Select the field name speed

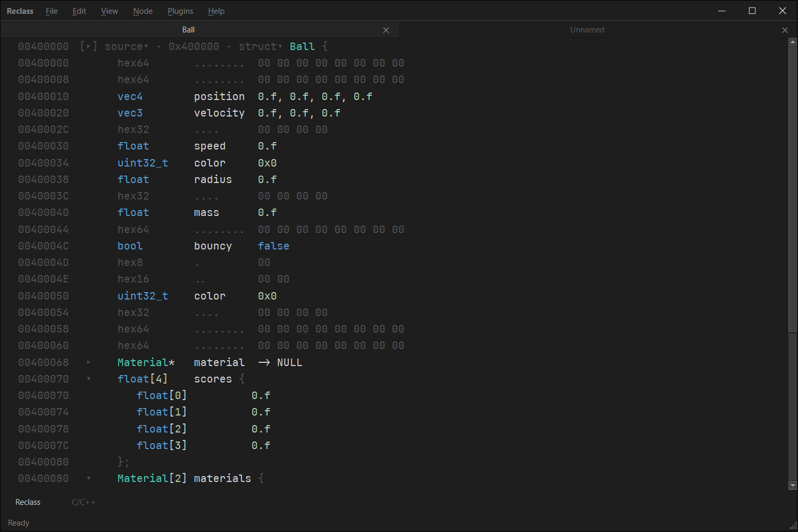[x=210, y=146]
